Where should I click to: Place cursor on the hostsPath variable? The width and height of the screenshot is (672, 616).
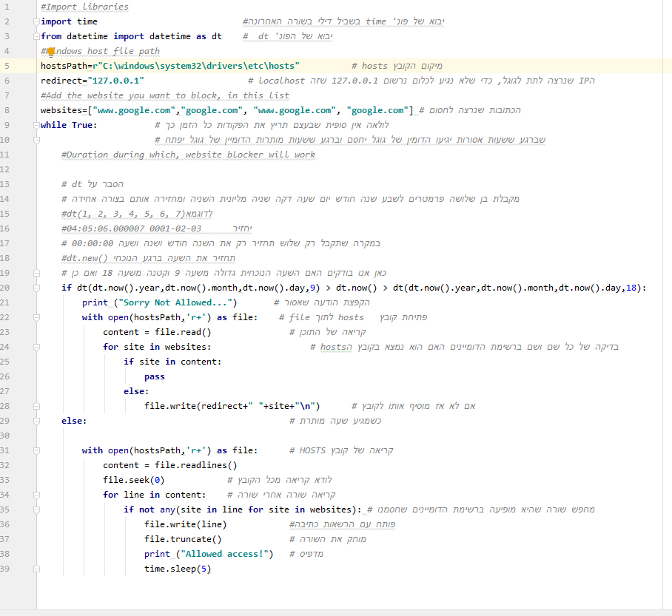[x=63, y=66]
